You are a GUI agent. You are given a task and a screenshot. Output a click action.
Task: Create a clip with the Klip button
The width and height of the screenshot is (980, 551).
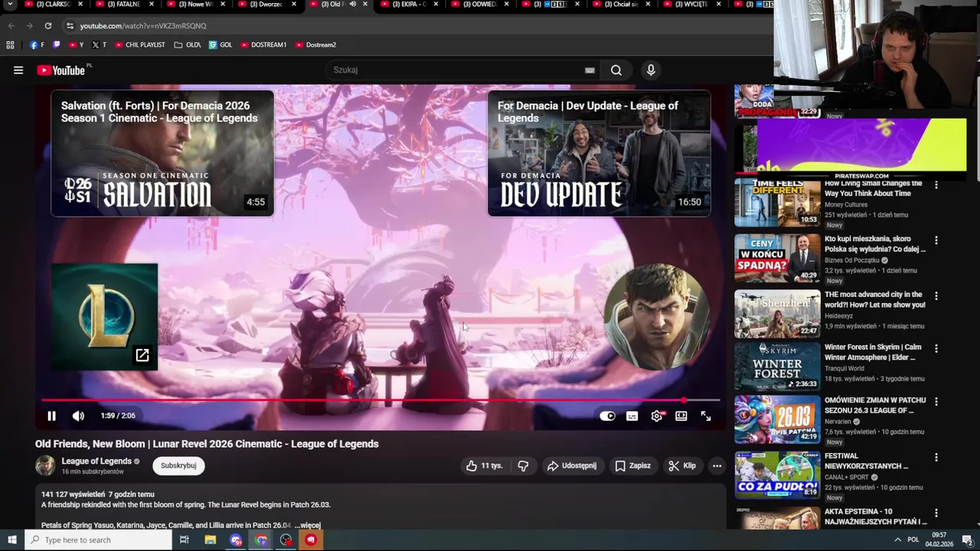682,465
